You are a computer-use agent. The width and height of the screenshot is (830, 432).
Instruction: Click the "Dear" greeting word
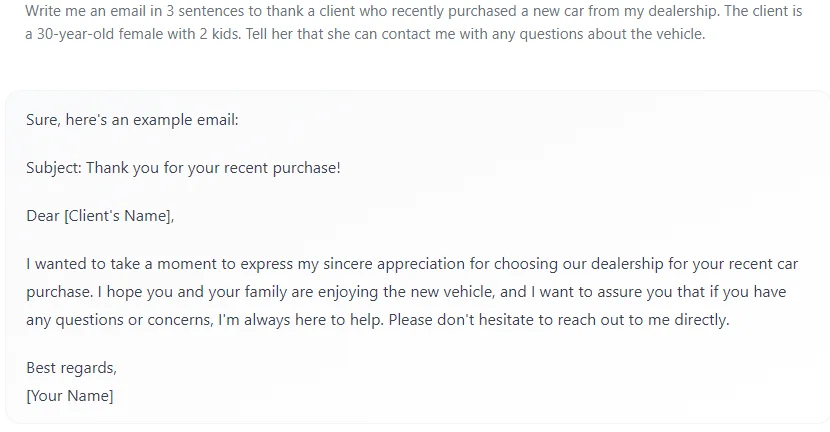(x=43, y=216)
